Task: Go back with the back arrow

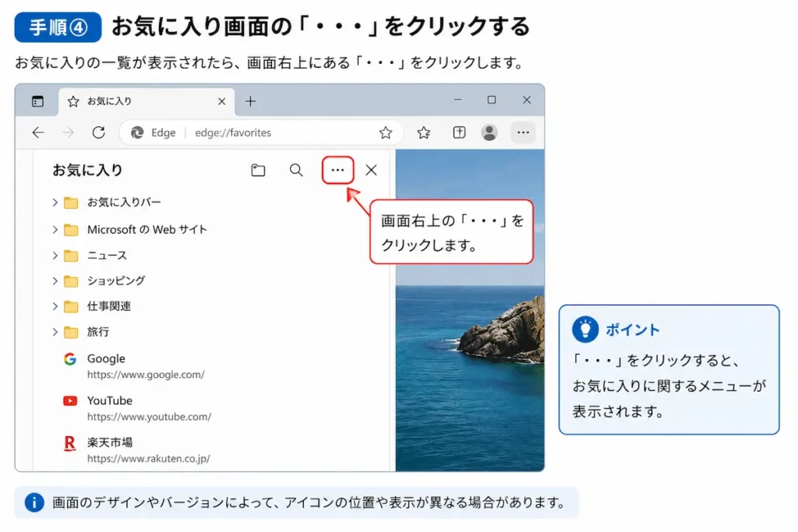Action: point(38,132)
